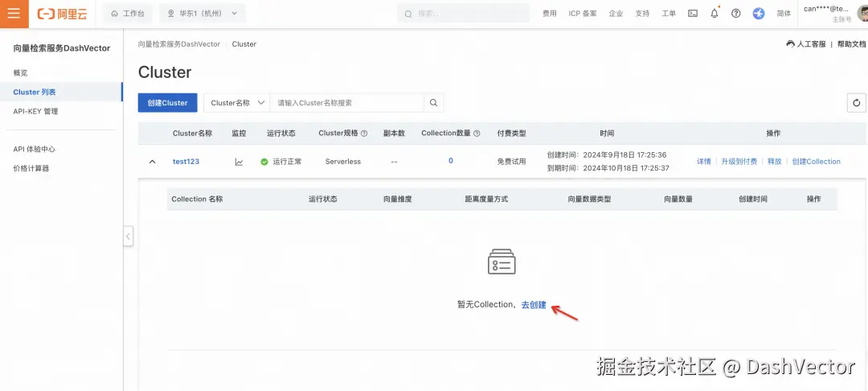
Task: Expand the 华东1（杭州） region dropdown
Action: pyautogui.click(x=203, y=14)
